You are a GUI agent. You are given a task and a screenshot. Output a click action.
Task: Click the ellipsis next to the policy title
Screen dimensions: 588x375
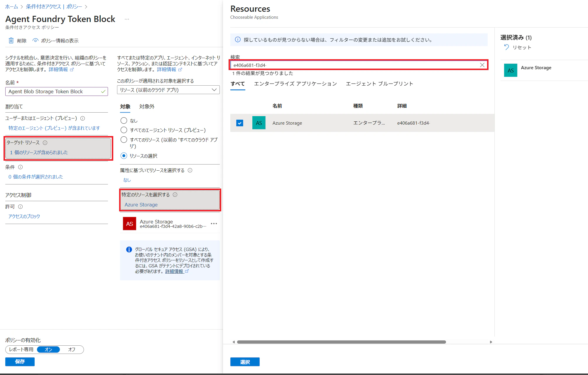(x=127, y=19)
